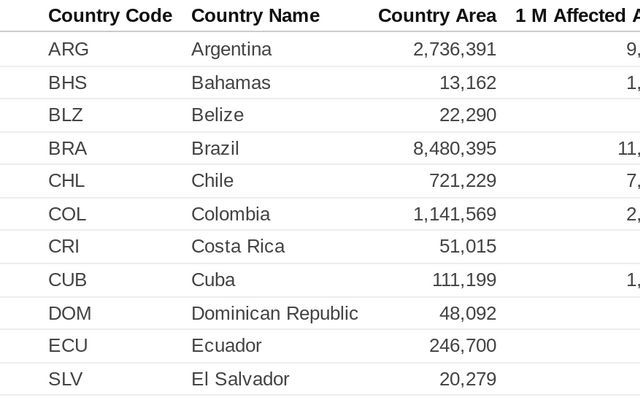Screen dimensions: 640x400
Task: Click the Brazil row name cell
Action: coord(215,149)
